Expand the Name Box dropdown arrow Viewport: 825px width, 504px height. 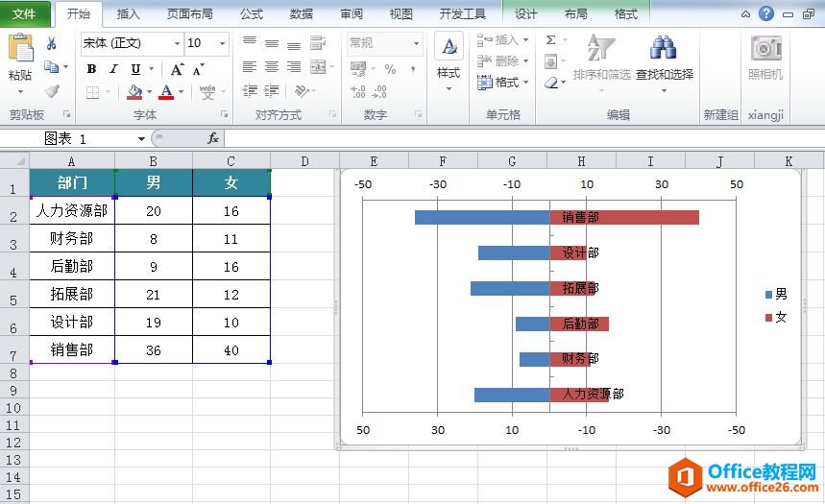pos(141,139)
